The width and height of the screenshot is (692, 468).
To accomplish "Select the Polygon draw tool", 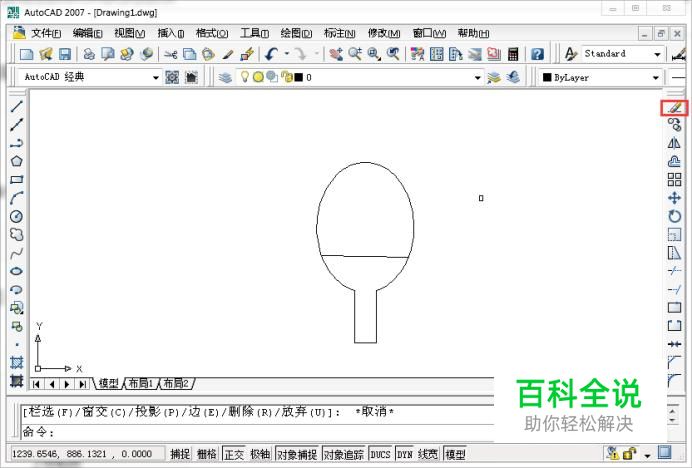I will 16,161.
